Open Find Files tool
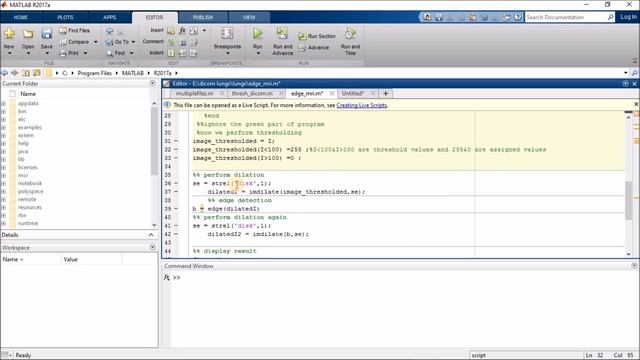640x360 pixels. tap(74, 31)
